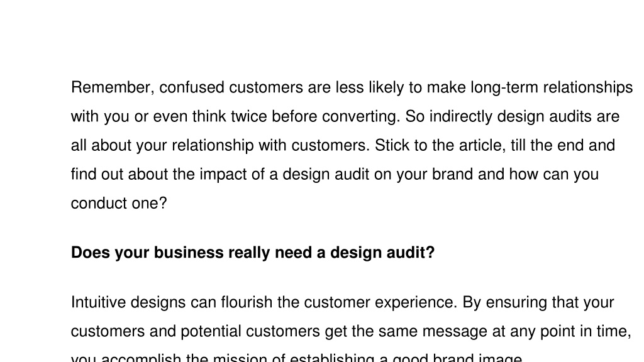Place cursor on the word "long-term"
This screenshot has height=362, width=644.
click(x=504, y=88)
